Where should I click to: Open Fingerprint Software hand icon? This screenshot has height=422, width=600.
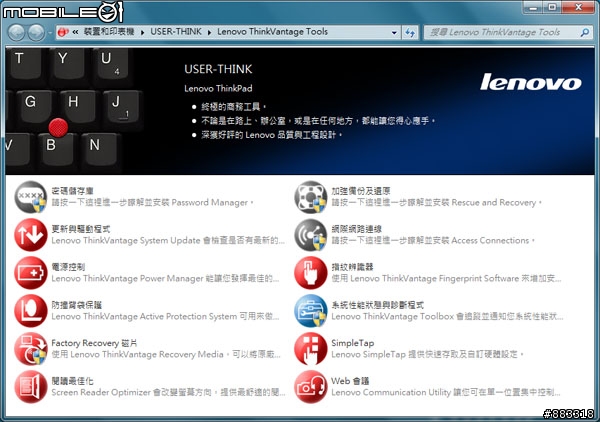310,273
